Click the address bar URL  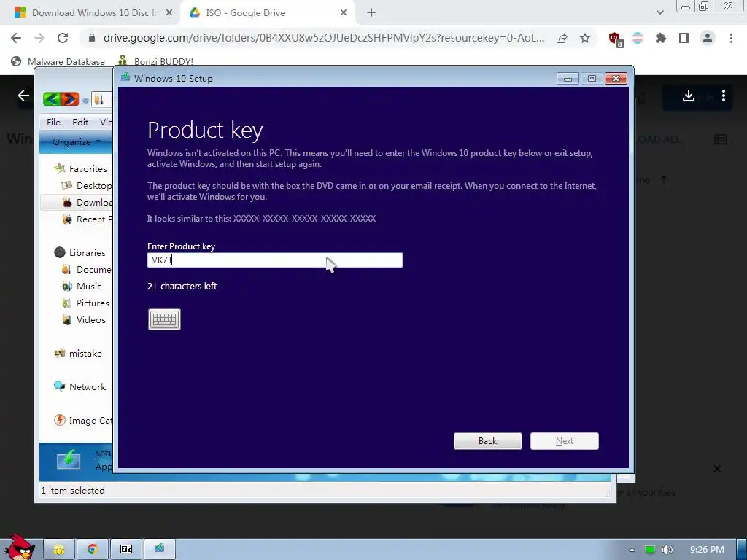pos(324,38)
